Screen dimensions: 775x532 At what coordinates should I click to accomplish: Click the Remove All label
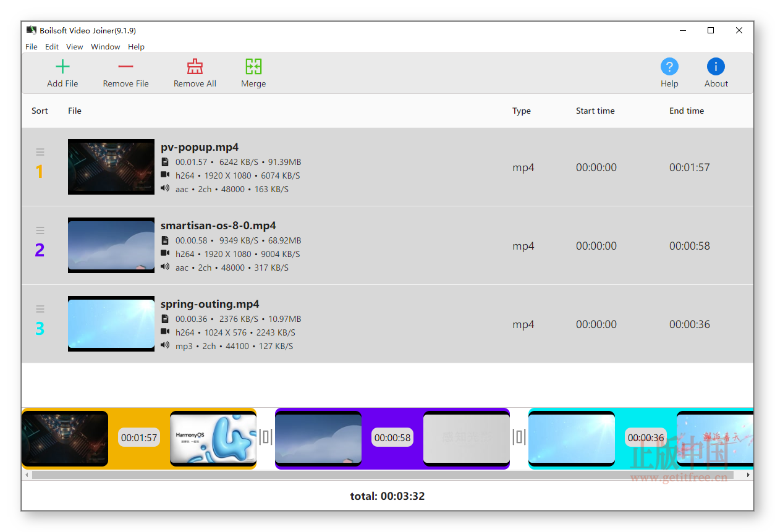pos(195,83)
